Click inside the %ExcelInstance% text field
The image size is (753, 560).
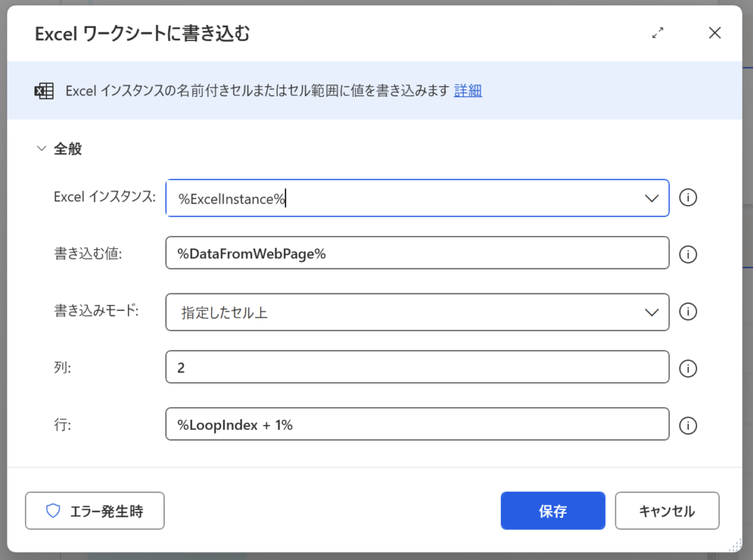pyautogui.click(x=397, y=198)
